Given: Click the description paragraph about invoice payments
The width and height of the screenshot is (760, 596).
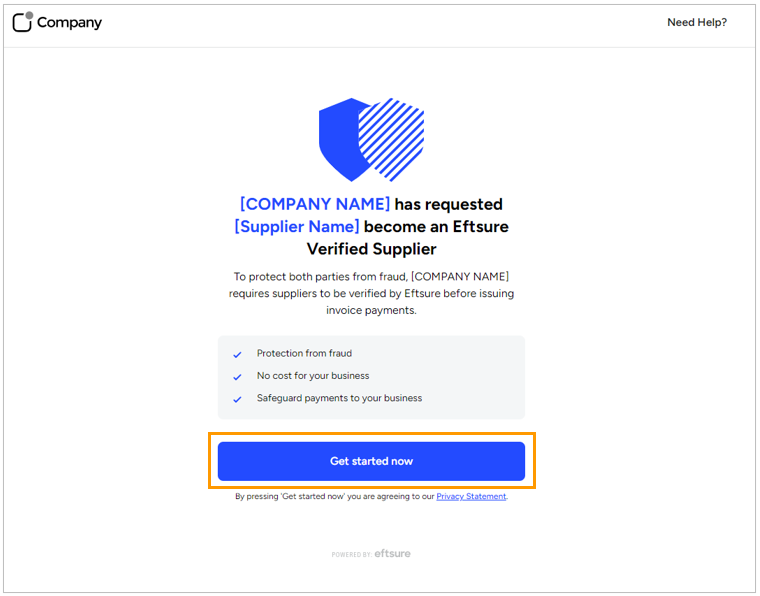Looking at the screenshot, I should click(371, 293).
